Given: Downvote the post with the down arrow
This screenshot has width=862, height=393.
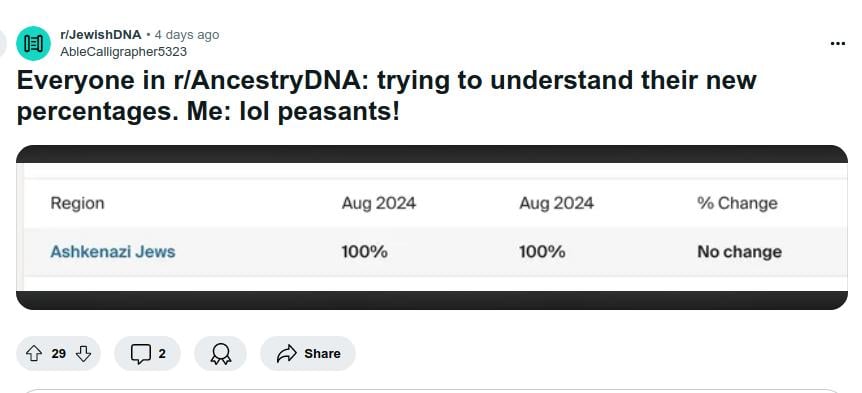Looking at the screenshot, I should pyautogui.click(x=83, y=353).
